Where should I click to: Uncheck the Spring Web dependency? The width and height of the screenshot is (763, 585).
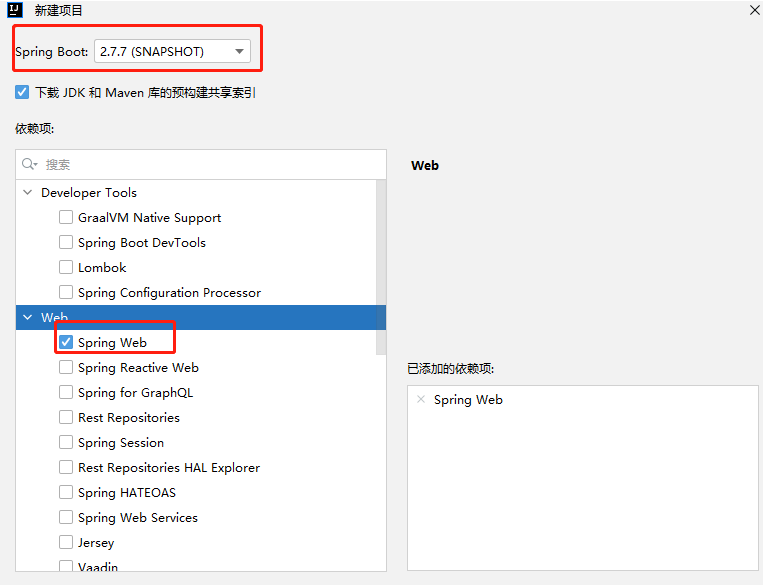[66, 342]
